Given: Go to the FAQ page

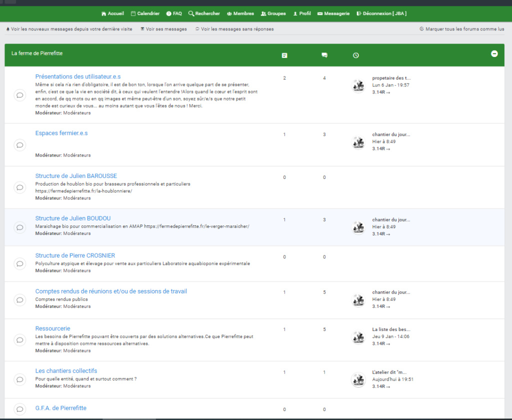Looking at the screenshot, I should [174, 13].
